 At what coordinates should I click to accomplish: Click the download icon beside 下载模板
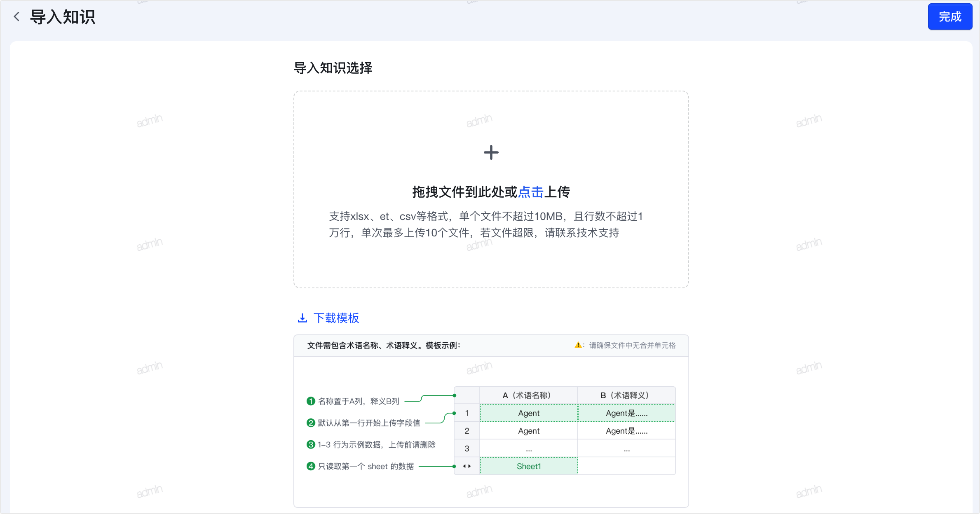click(x=302, y=318)
